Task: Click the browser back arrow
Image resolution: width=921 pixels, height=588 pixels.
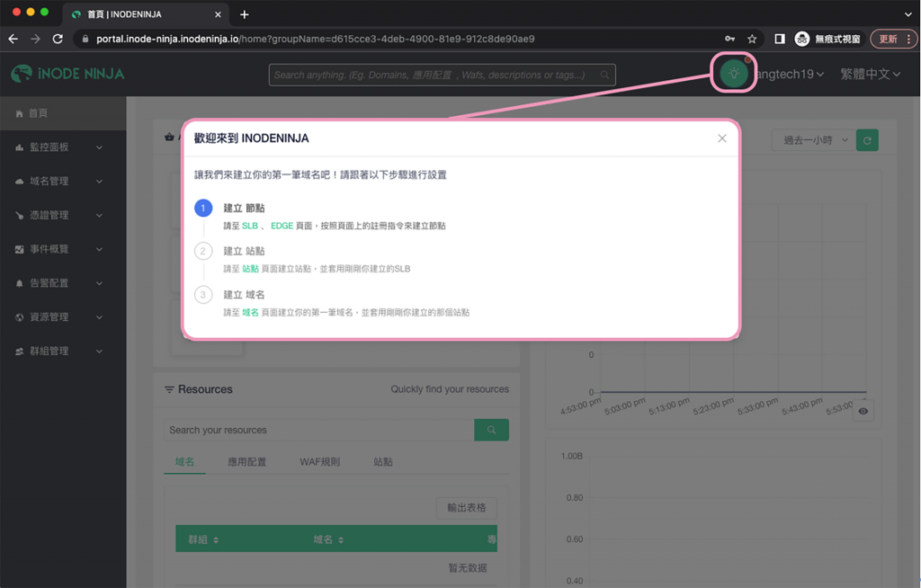Action: (13, 39)
